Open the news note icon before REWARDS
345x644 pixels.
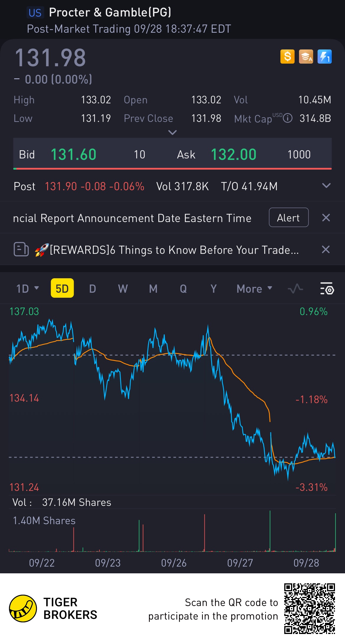21,249
